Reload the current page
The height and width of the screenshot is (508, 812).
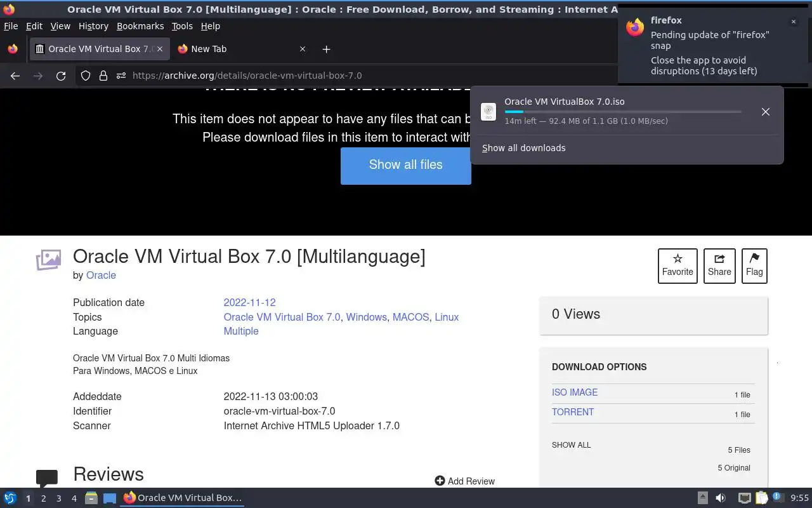pos(61,76)
